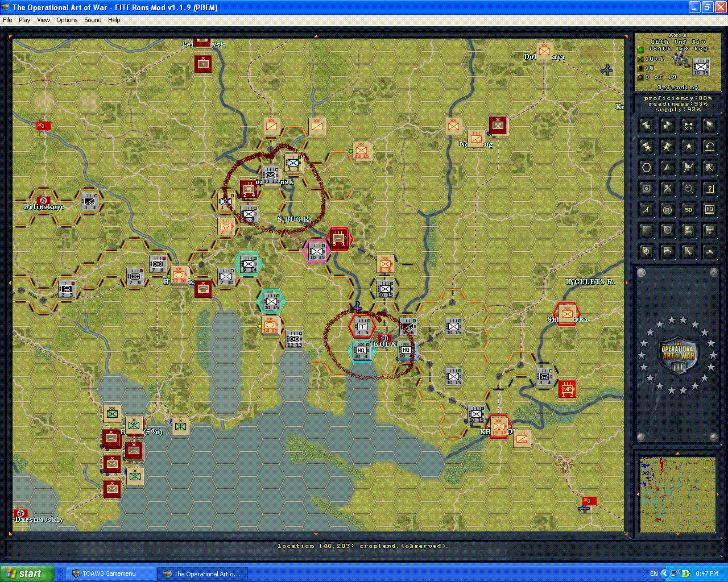Toggle sound using the microphone icon
The width and height of the screenshot is (728, 582).
tap(646, 252)
